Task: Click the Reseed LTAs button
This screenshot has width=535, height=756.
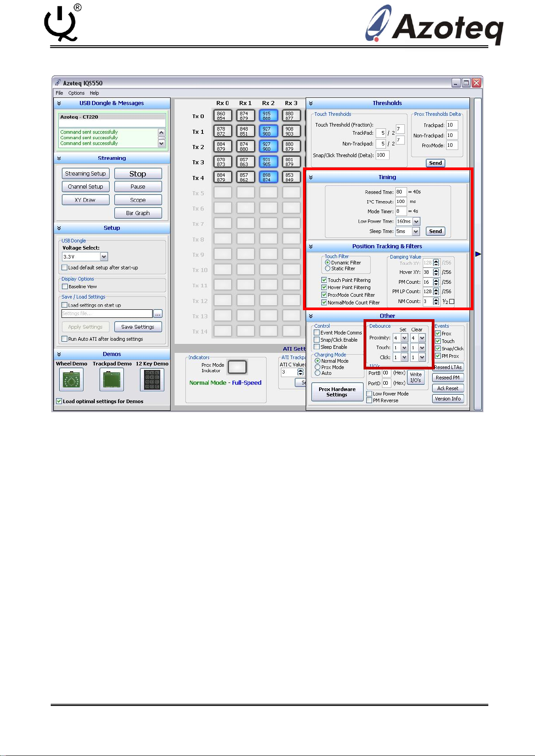Action: [448, 367]
